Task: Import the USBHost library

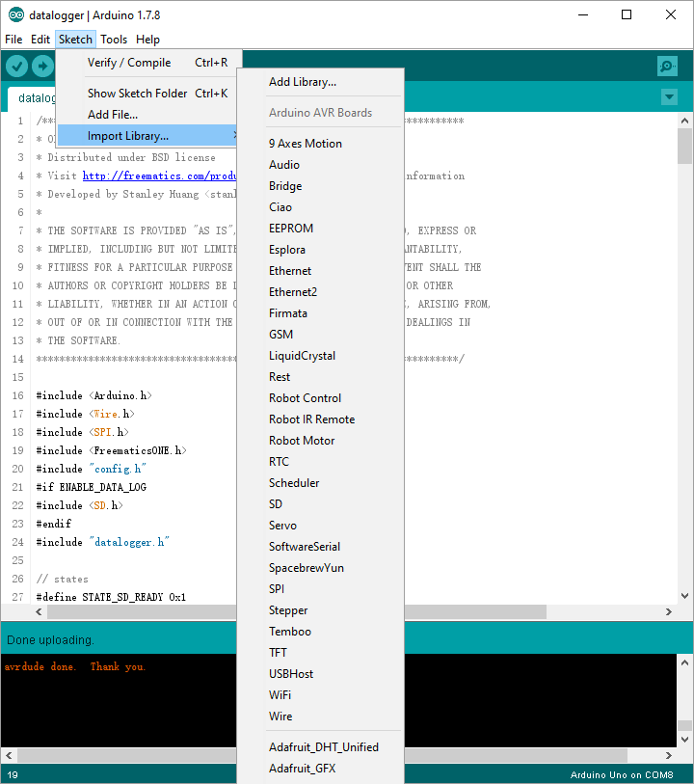Action: pos(320,673)
